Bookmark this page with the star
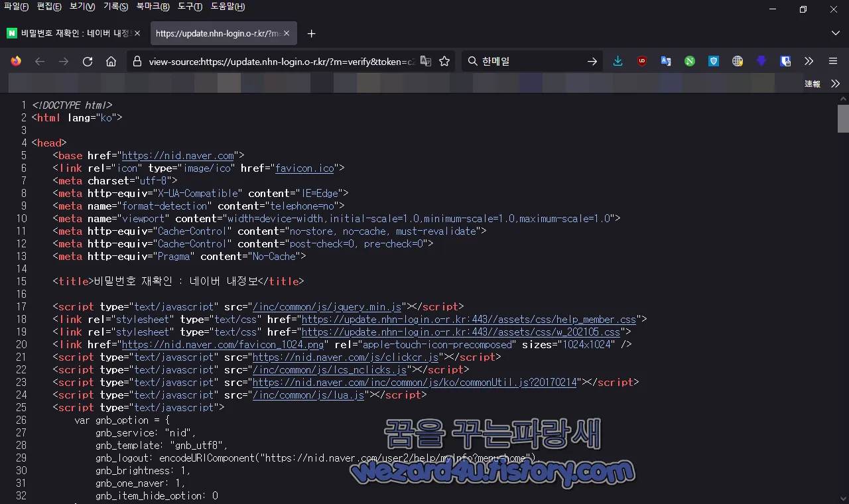Image resolution: width=849 pixels, height=504 pixels. point(444,61)
